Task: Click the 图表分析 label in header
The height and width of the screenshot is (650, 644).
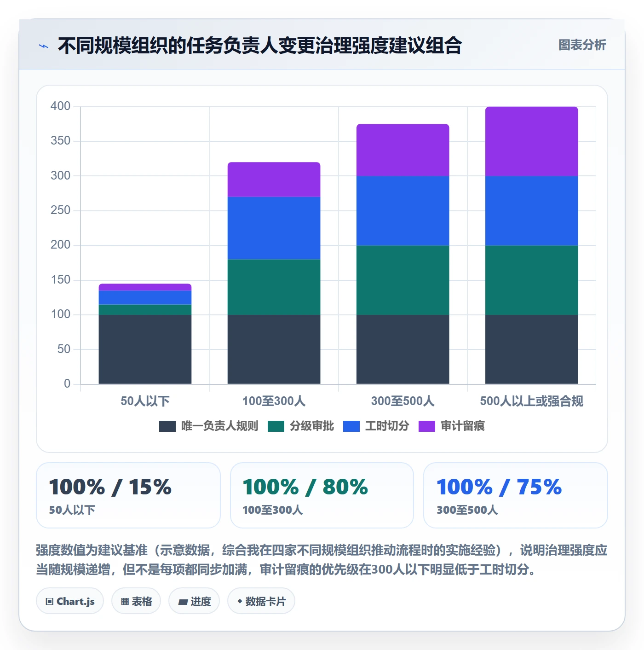Action: coord(582,45)
